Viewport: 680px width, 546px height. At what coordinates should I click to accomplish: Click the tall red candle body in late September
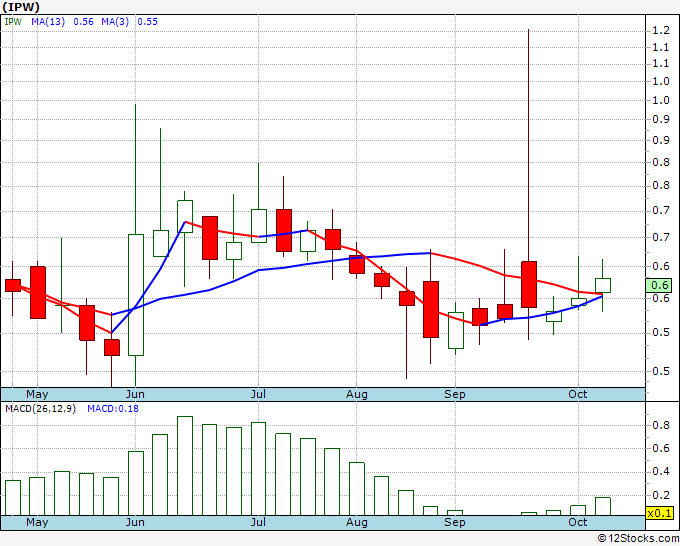529,283
